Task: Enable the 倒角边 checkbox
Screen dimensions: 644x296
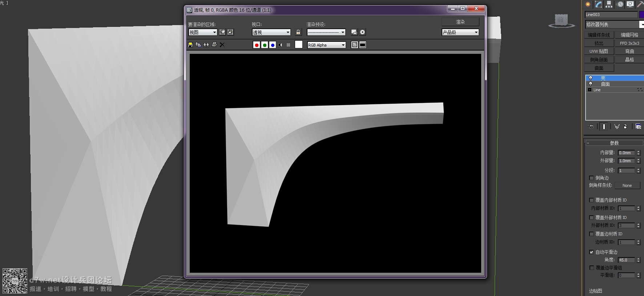Action: pos(591,178)
